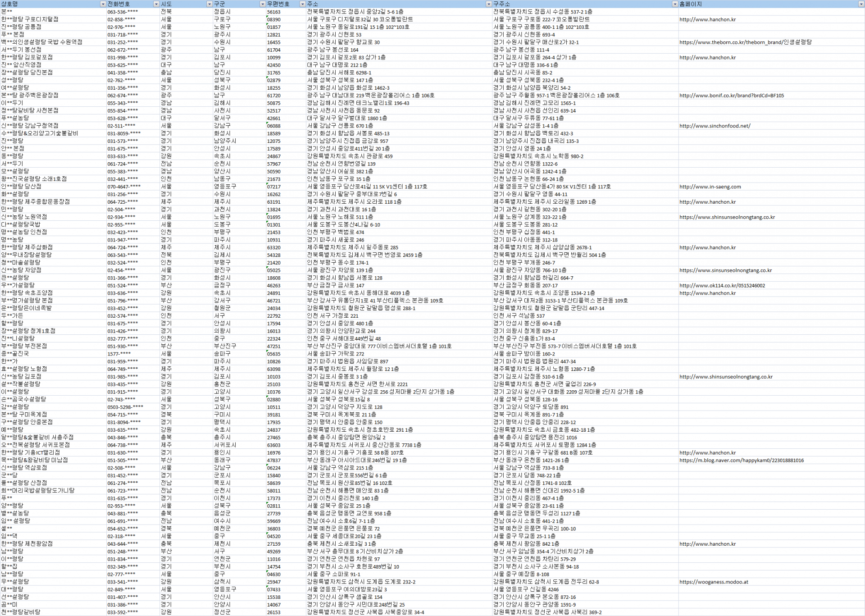
Task: Expand the 우편번호 filter arrow
Action: tap(302, 4)
